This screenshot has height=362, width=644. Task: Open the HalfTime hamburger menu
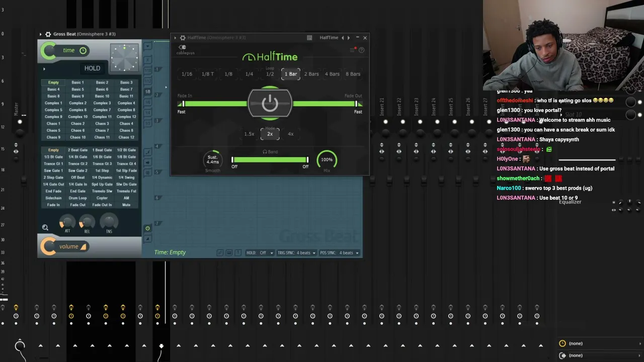pyautogui.click(x=352, y=50)
